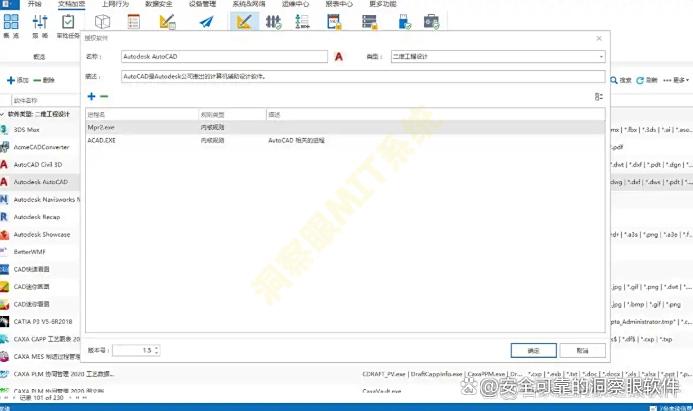
Task: Add a process with dialog plus icon
Action: [x=91, y=96]
